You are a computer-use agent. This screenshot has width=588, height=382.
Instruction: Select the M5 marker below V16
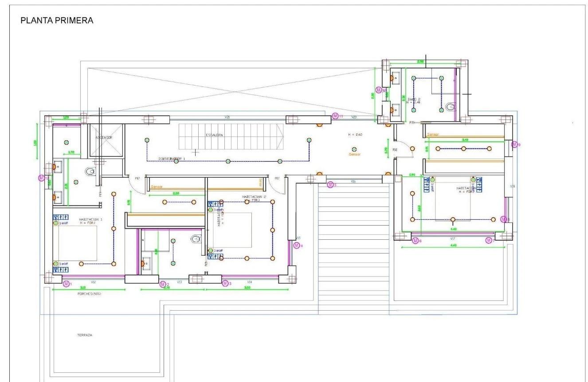pyautogui.click(x=330, y=185)
